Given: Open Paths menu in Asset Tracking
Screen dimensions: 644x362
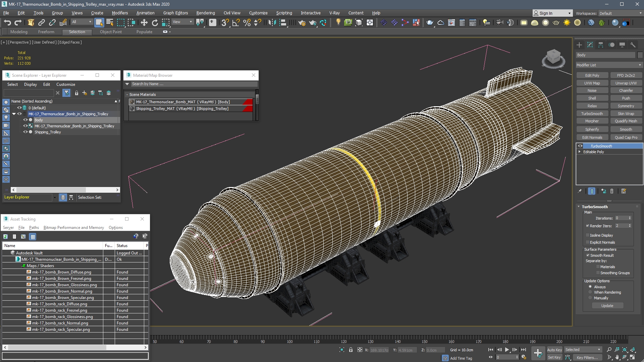Looking at the screenshot, I should [34, 228].
